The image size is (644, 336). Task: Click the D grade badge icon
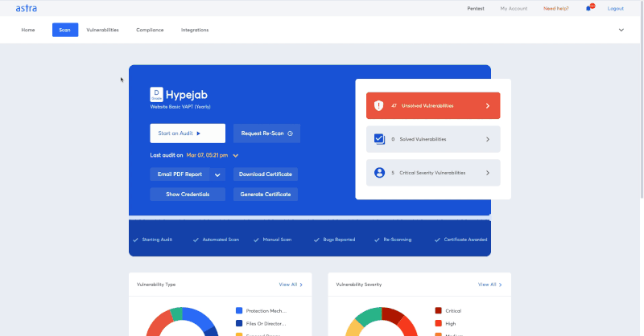[x=156, y=94]
